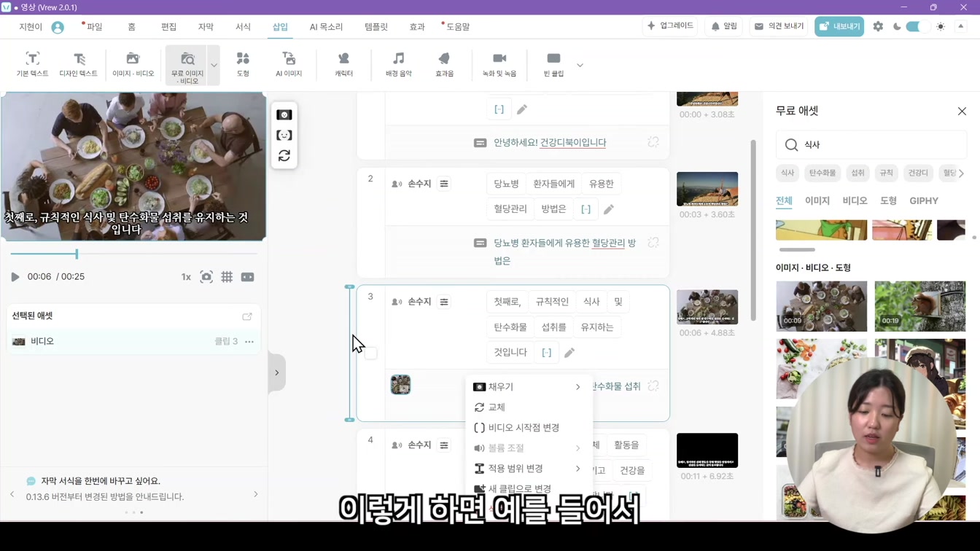Open more options for the 비디오 asset
Image resolution: width=980 pixels, height=551 pixels.
[249, 341]
